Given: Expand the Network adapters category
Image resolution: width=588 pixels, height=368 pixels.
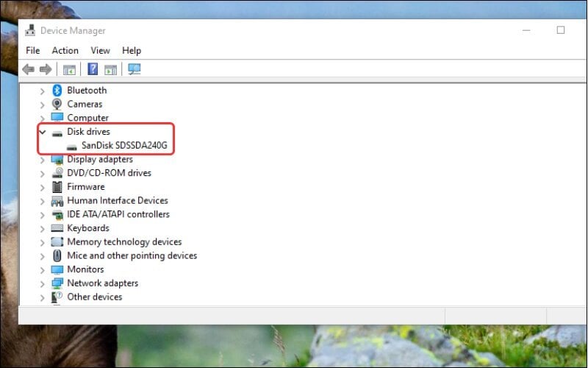Looking at the screenshot, I should tap(43, 284).
